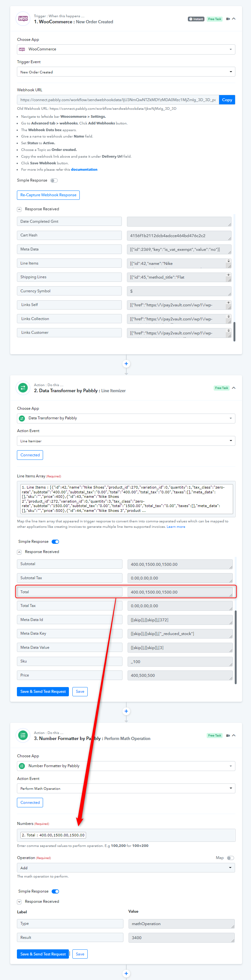
Task: Add a step after Number Formatter
Action: [x=126, y=974]
